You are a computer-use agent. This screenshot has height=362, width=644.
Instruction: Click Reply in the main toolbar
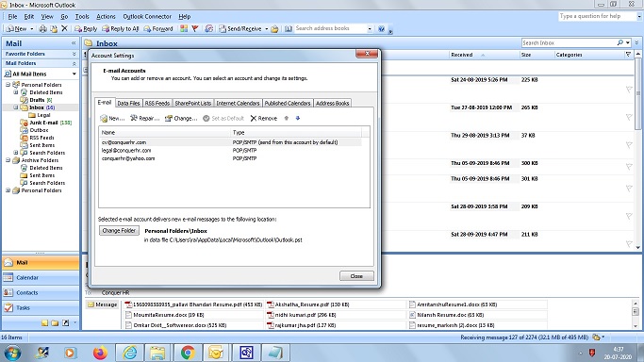pyautogui.click(x=86, y=28)
